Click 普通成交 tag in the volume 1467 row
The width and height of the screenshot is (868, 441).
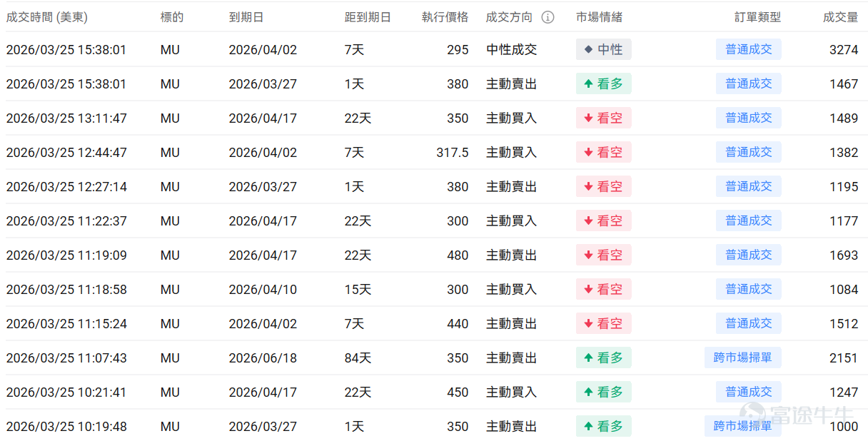click(749, 83)
